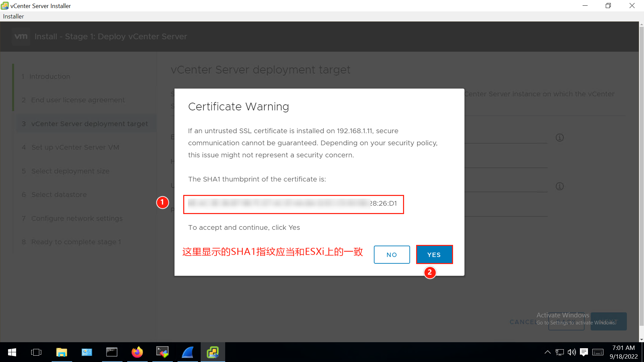The height and width of the screenshot is (362, 644).
Task: Open Firefox from the taskbar
Action: pyautogui.click(x=137, y=352)
